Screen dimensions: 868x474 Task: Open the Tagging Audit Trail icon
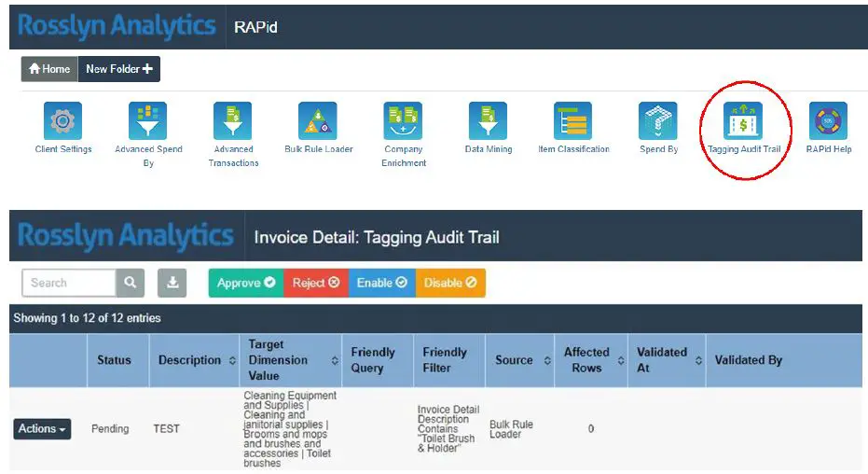pyautogui.click(x=743, y=120)
